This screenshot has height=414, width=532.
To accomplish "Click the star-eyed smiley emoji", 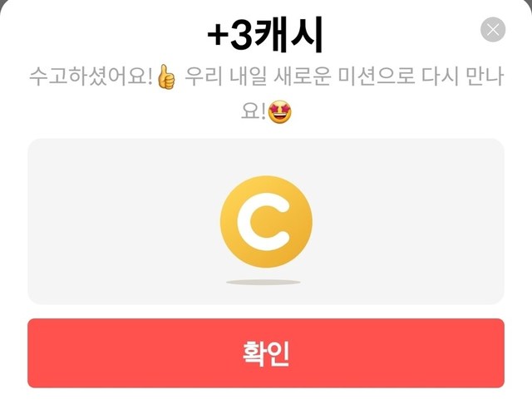I will pyautogui.click(x=280, y=111).
